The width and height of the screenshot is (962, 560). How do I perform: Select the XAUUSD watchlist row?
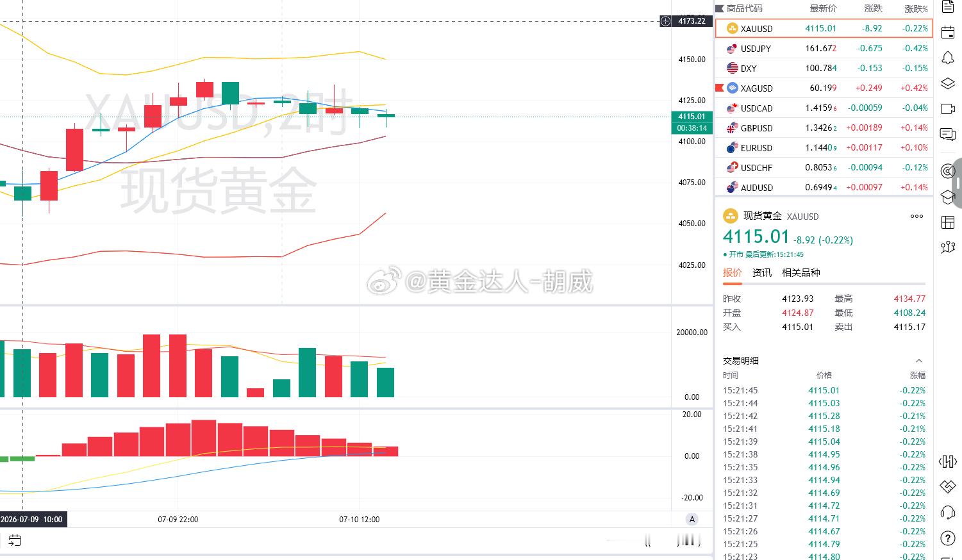click(x=824, y=28)
